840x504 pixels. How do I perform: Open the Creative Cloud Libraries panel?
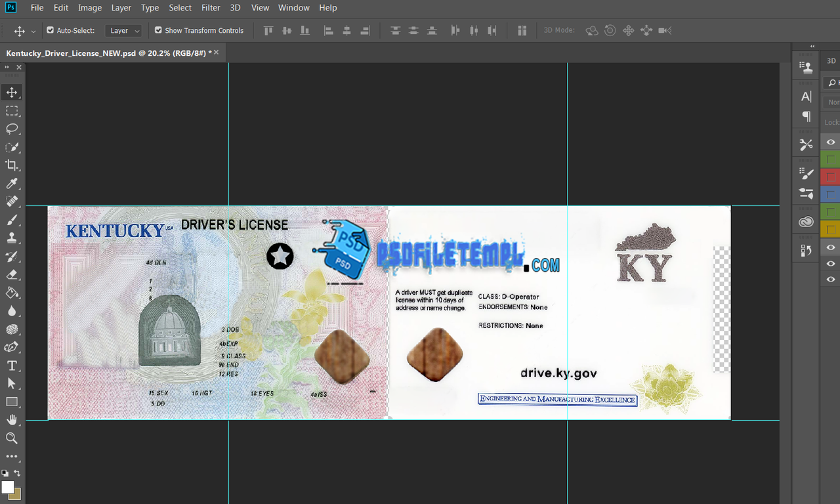806,222
